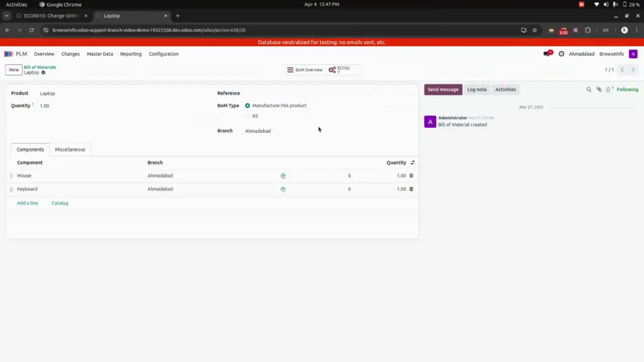The width and height of the screenshot is (644, 362).
Task: Click Send message button
Action: (x=443, y=89)
